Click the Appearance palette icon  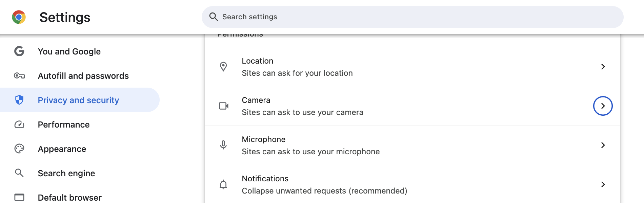(19, 149)
